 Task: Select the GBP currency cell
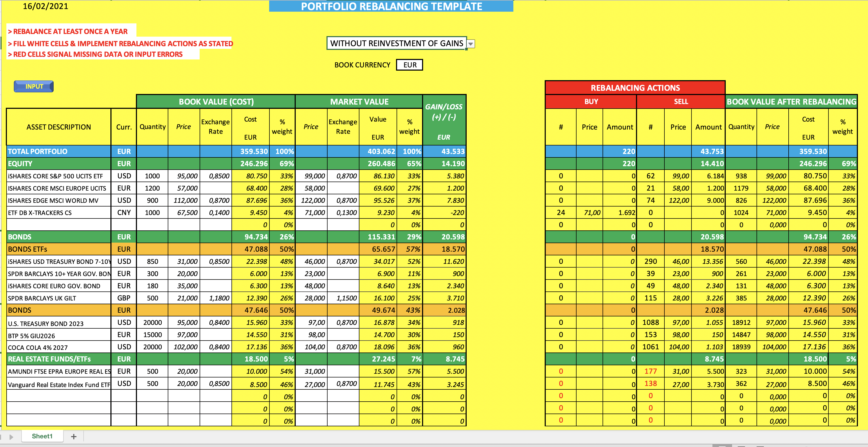pos(124,298)
